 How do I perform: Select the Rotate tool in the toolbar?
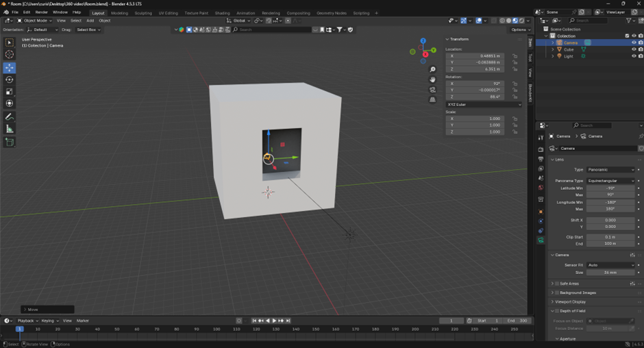[x=10, y=79]
